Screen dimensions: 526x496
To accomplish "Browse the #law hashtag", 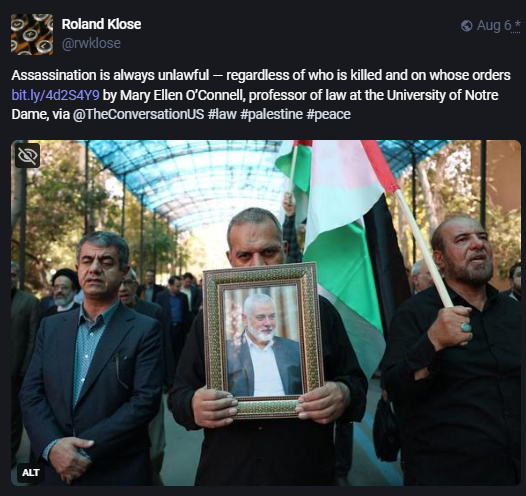I will tap(222, 114).
